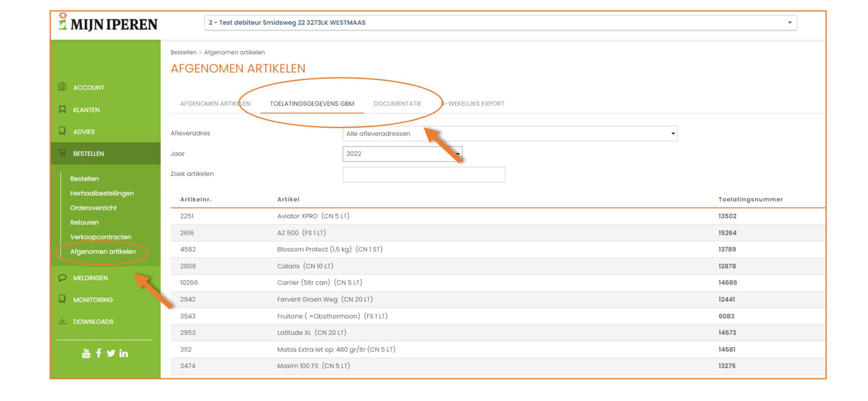Open the Afleveradres dropdown list

point(510,134)
